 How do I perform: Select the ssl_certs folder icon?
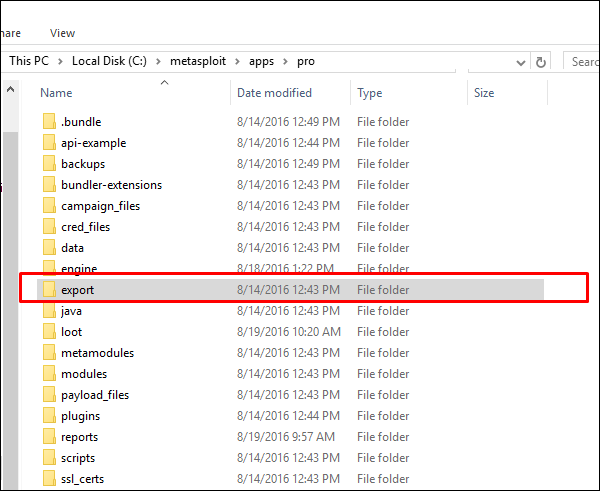49,479
